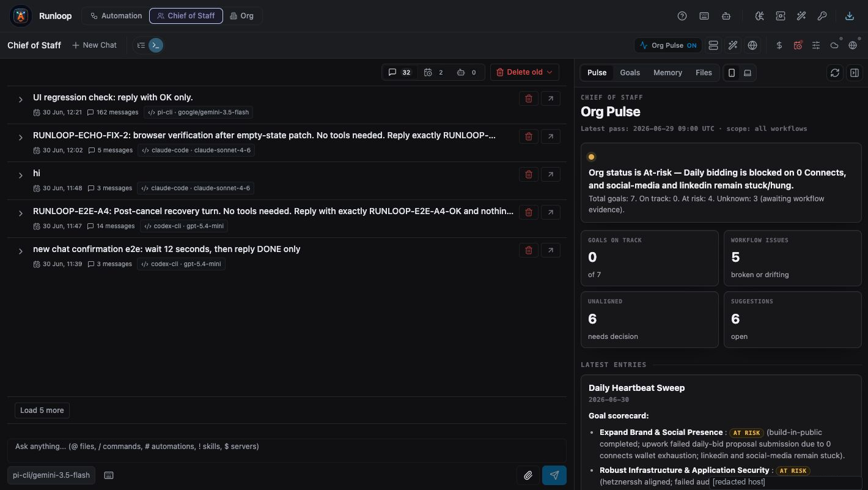Click the robot icon in top bar
The height and width of the screenshot is (490, 868).
click(726, 16)
